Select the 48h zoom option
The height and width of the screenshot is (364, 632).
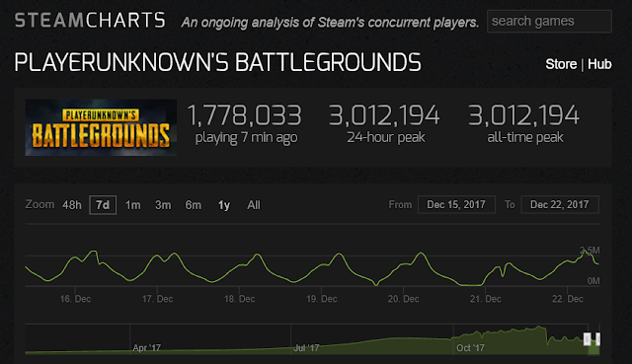[72, 205]
